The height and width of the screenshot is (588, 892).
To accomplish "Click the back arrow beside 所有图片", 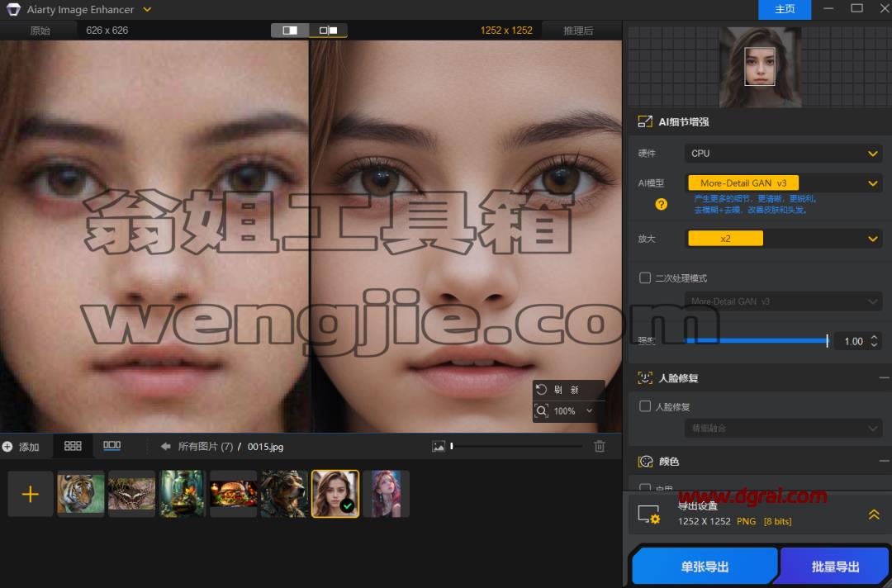I will click(x=165, y=447).
